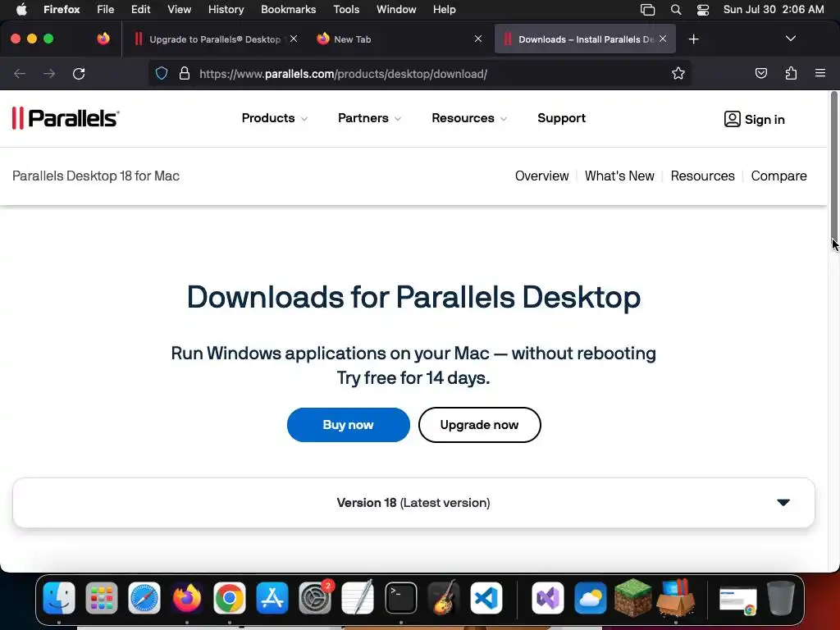This screenshot has width=840, height=630.
Task: Open Resources link in the product subnav
Action: [x=702, y=176]
